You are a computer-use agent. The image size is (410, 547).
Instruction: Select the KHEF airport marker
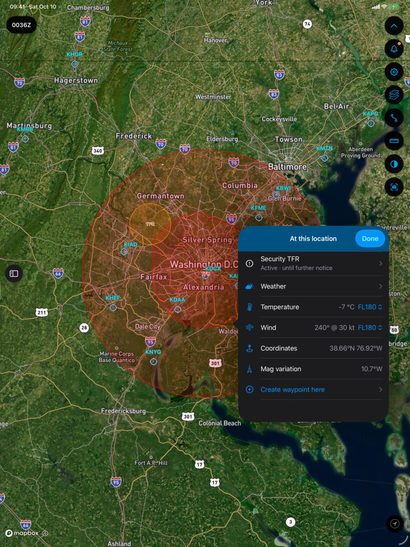(113, 307)
